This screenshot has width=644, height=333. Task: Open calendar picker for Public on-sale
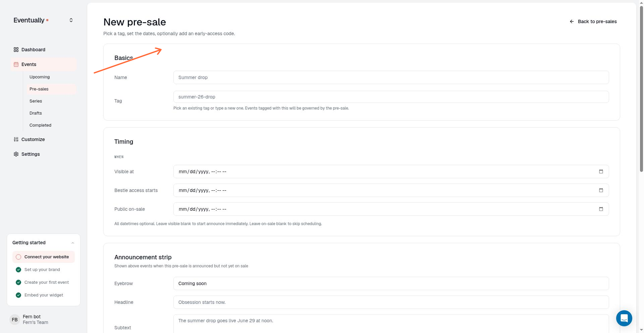[x=601, y=209]
